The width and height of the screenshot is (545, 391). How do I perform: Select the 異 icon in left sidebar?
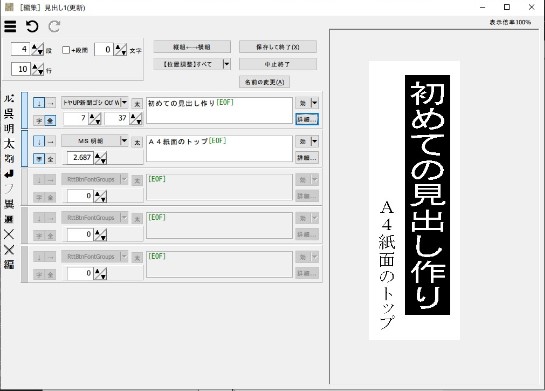click(9, 204)
